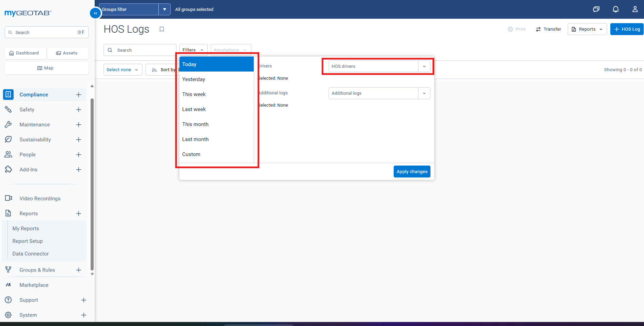Open the Assets shortcut
Screen dimensions: 644x326
(68, 53)
